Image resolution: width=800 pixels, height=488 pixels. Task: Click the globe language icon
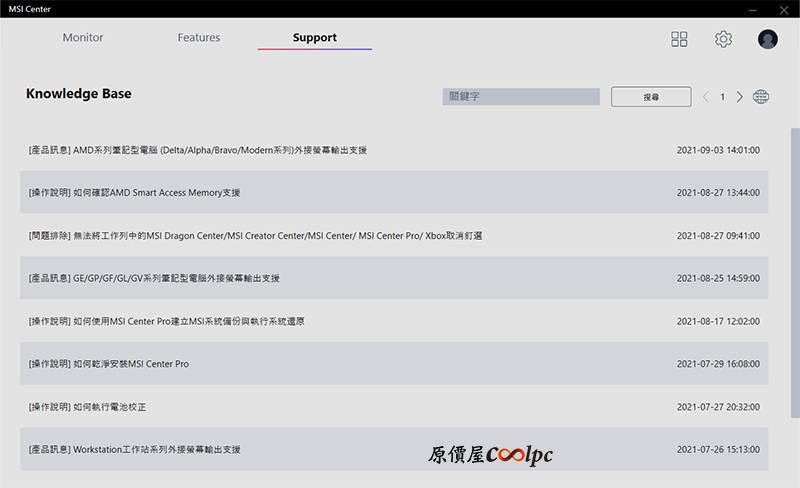761,96
